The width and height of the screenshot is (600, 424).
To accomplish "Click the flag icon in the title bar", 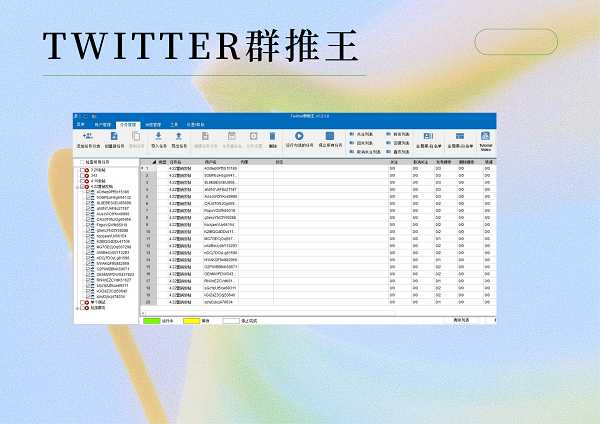I will coord(94,116).
